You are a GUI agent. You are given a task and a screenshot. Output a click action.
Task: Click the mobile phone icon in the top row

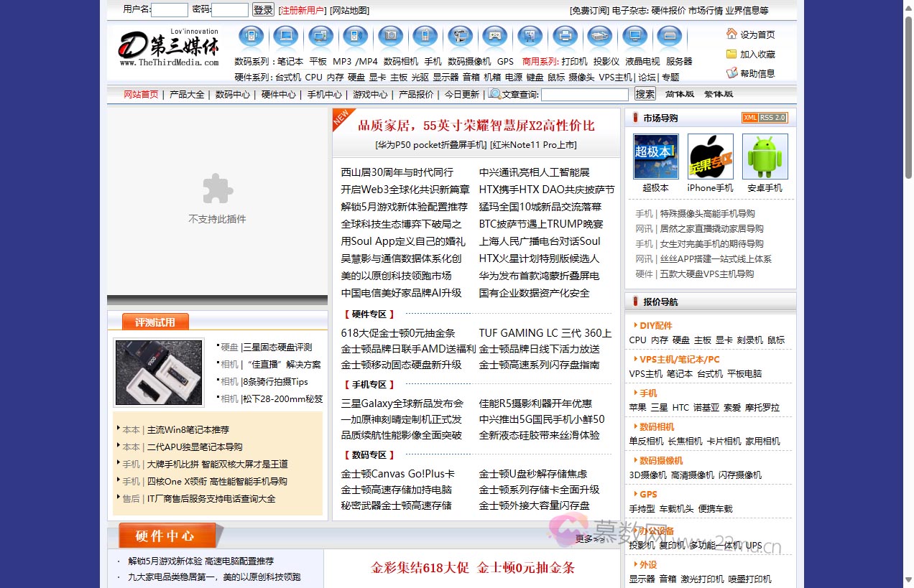tap(425, 36)
